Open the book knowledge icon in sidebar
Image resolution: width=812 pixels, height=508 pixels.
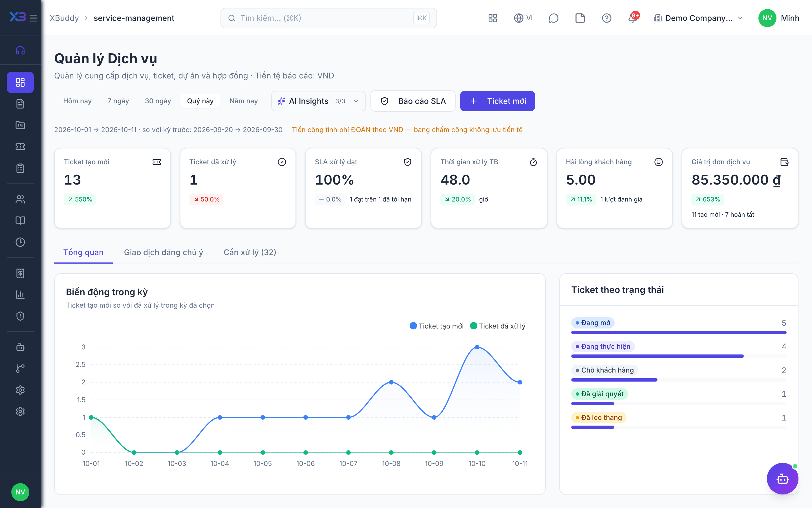click(x=20, y=220)
